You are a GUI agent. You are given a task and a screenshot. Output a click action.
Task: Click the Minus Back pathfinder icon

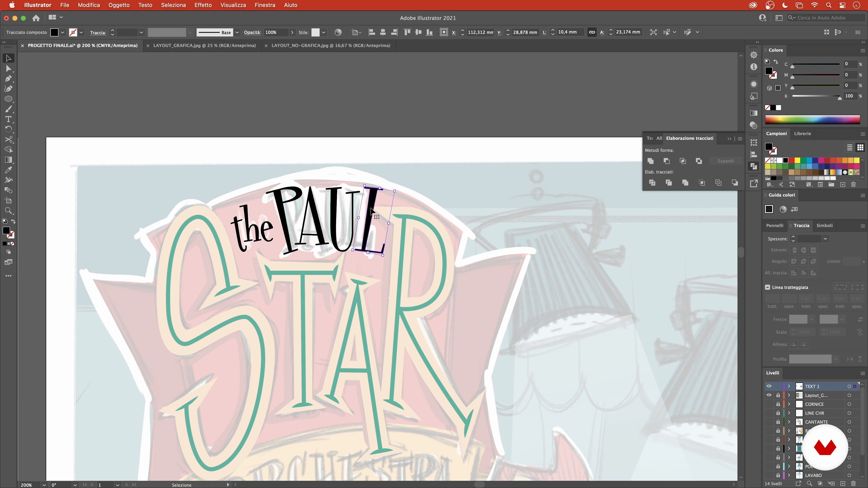coord(735,183)
